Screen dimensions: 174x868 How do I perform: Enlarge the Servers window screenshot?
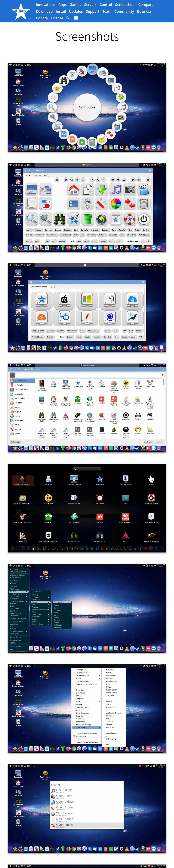pyautogui.click(x=87, y=308)
